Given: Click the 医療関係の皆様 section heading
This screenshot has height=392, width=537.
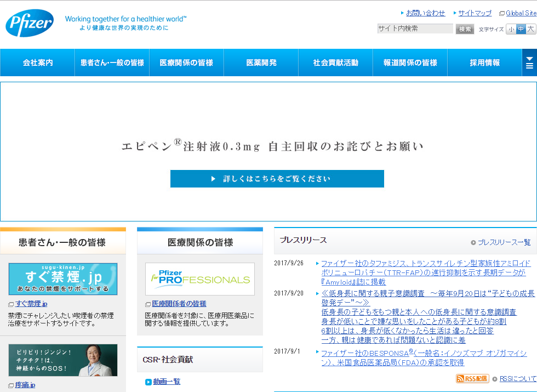Looking at the screenshot, I should pos(200,242).
